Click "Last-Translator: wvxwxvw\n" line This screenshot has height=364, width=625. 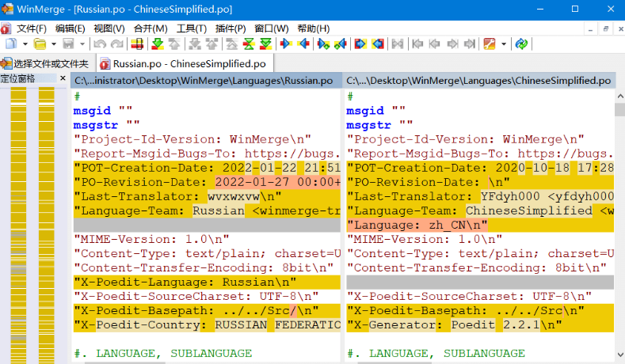point(207,196)
